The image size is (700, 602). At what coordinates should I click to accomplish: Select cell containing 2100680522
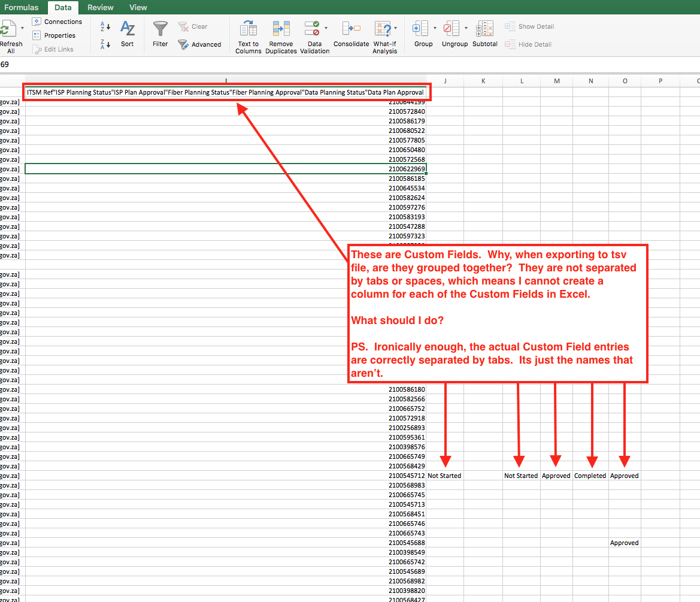[226, 131]
